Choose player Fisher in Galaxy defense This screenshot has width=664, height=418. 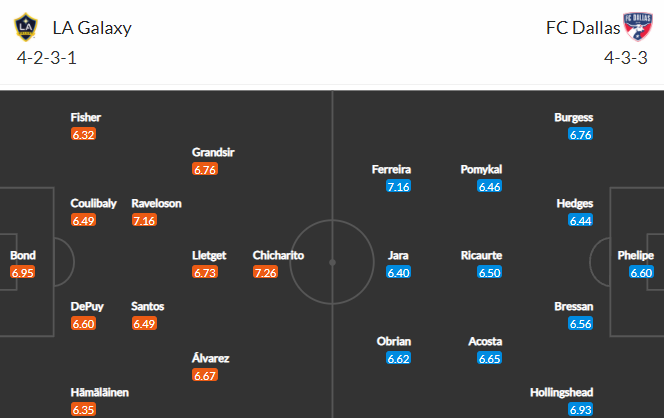point(86,117)
